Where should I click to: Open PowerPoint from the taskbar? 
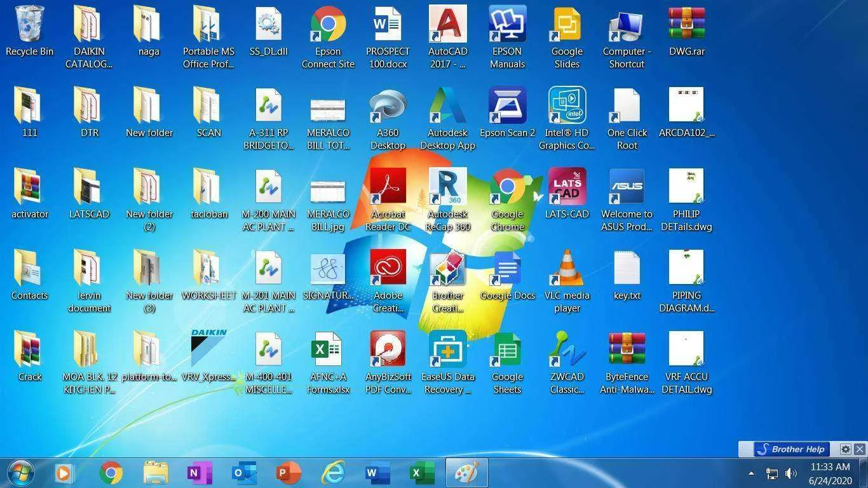point(288,473)
